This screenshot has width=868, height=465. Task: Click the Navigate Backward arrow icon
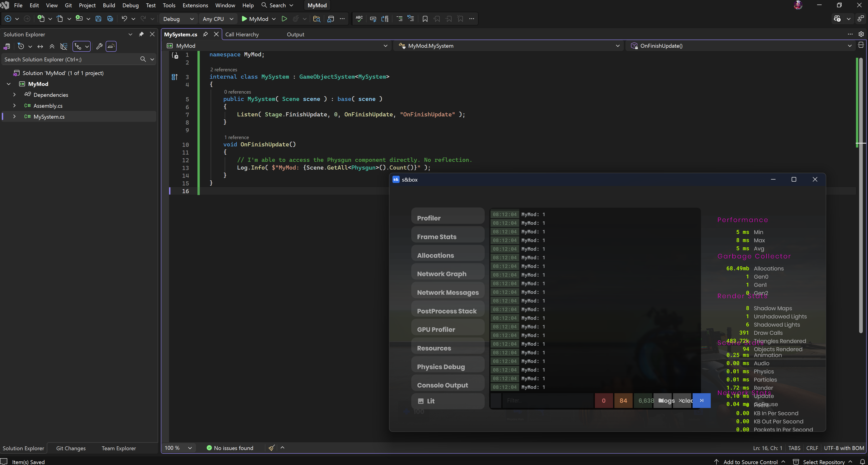(x=8, y=19)
